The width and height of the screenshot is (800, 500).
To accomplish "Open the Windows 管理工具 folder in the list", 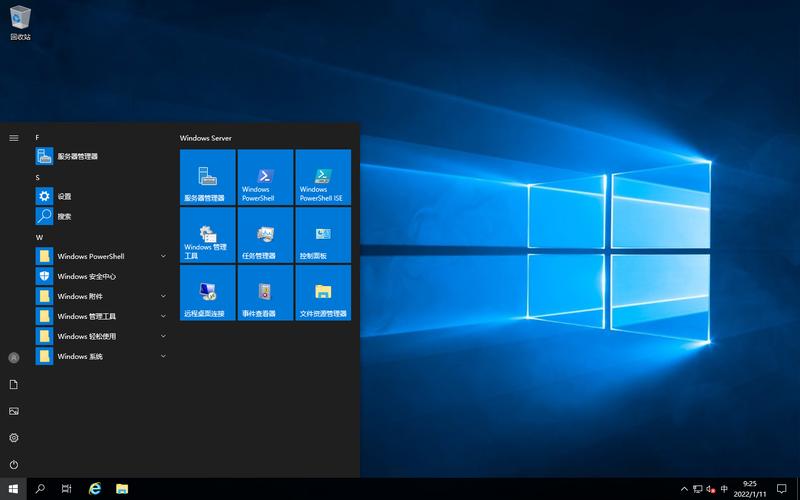I will (102, 316).
